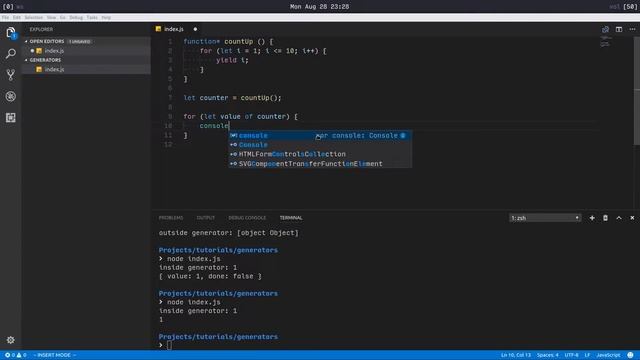The image size is (640, 360).
Task: Close the terminal panel
Action: 632,218
